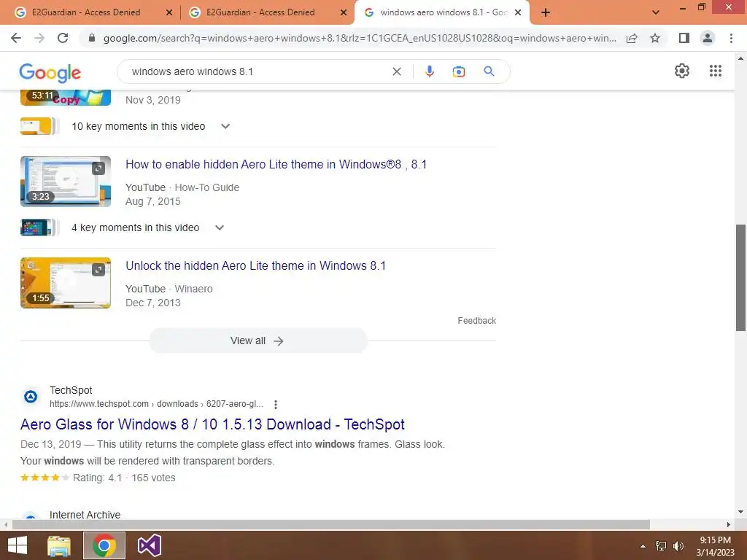
Task: Open the network tray icon
Action: pyautogui.click(x=661, y=546)
